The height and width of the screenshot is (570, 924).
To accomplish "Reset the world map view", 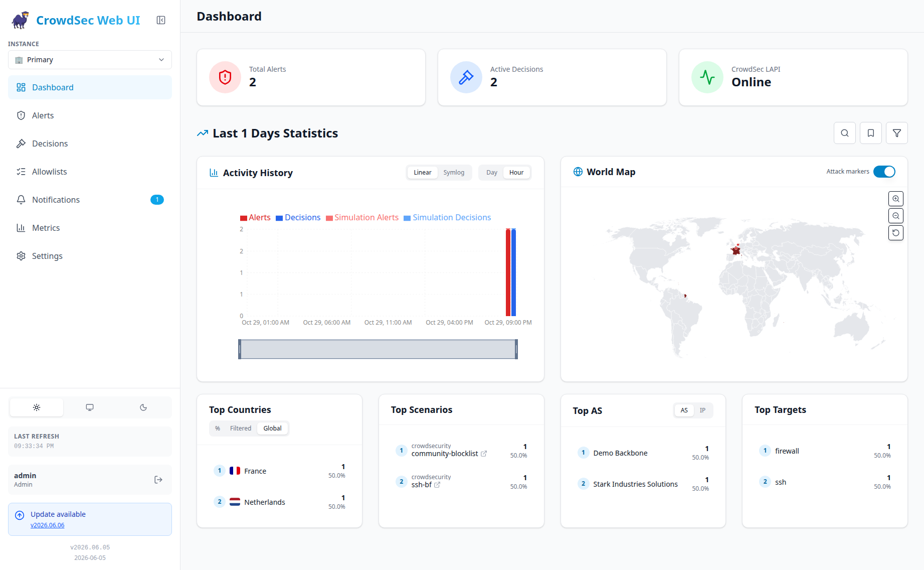I will (896, 233).
